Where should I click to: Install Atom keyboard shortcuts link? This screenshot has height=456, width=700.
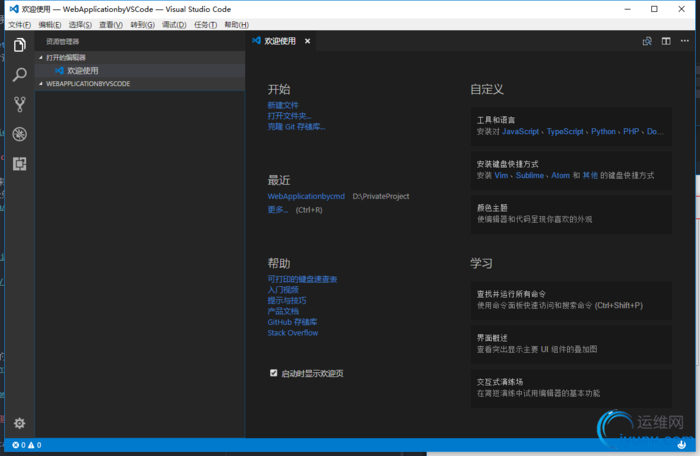coord(560,176)
